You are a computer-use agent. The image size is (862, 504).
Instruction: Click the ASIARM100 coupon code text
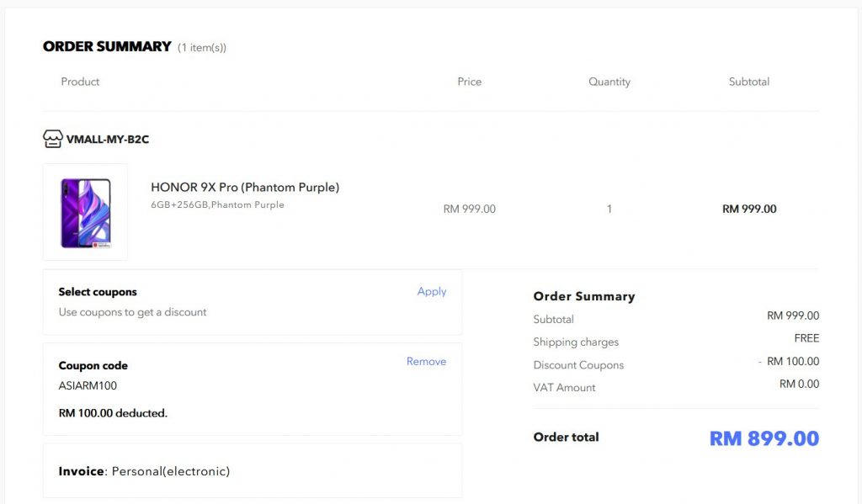(88, 386)
